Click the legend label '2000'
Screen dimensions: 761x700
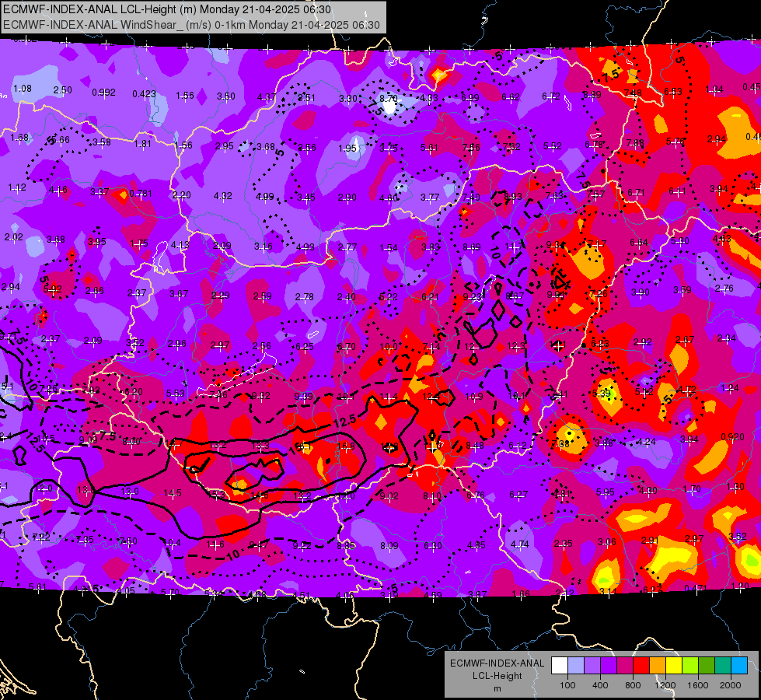tap(731, 685)
